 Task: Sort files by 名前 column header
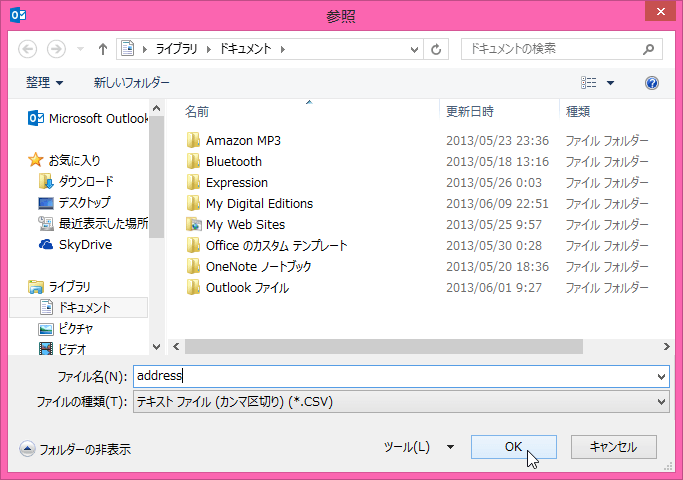click(x=197, y=112)
